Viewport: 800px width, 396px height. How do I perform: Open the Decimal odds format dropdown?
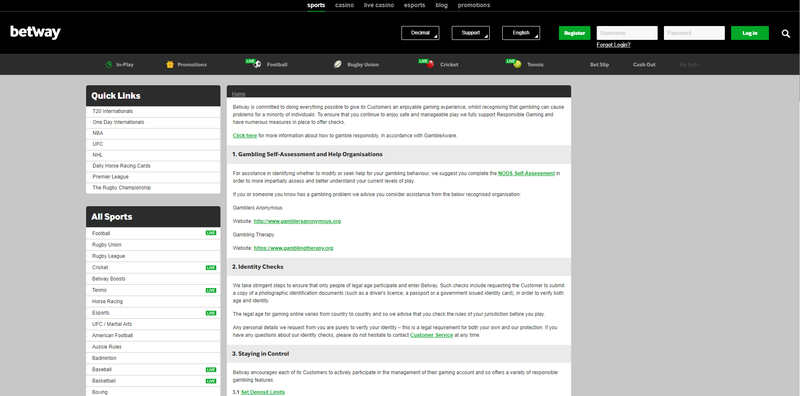pos(420,33)
